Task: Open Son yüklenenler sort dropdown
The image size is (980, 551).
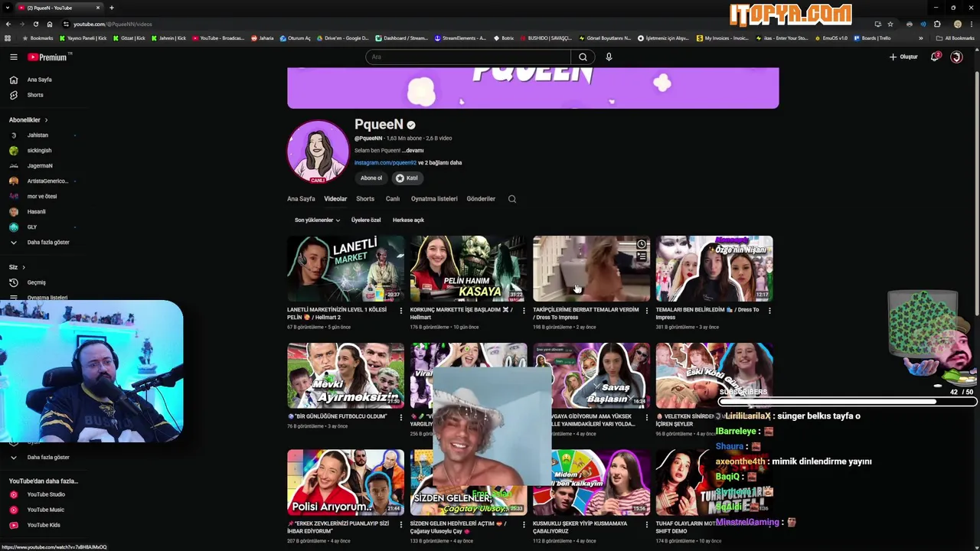Action: tap(317, 220)
